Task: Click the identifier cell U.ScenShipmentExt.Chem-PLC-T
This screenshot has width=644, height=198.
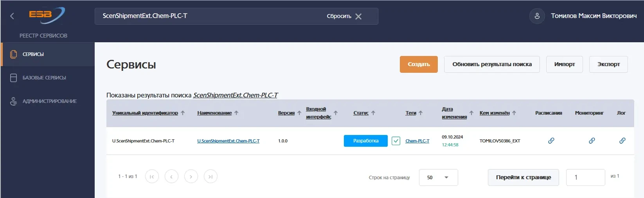Action: pos(143,141)
